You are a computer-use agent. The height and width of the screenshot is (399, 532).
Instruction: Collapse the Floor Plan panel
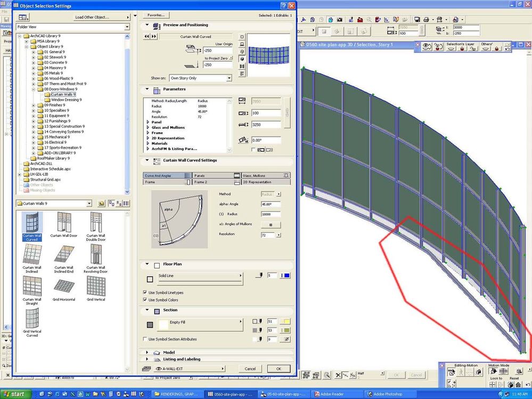tap(147, 264)
